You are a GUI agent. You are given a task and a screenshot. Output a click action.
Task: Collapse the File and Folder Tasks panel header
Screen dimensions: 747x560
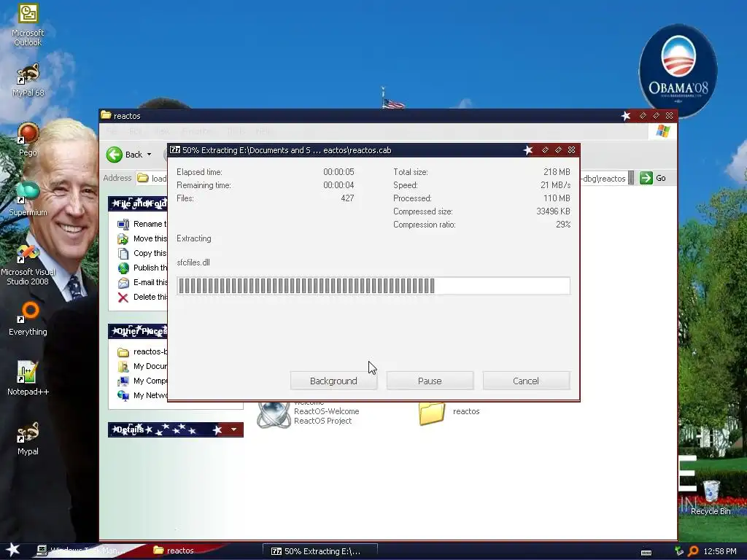[x=139, y=204]
